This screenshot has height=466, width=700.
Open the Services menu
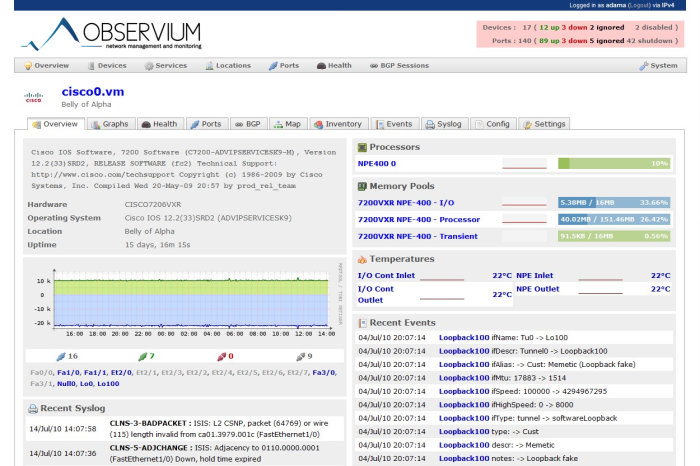click(166, 66)
